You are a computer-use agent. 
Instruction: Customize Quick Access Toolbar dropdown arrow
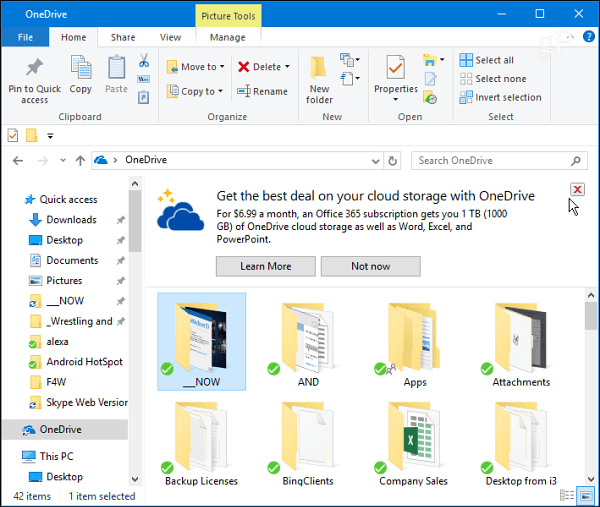50,135
